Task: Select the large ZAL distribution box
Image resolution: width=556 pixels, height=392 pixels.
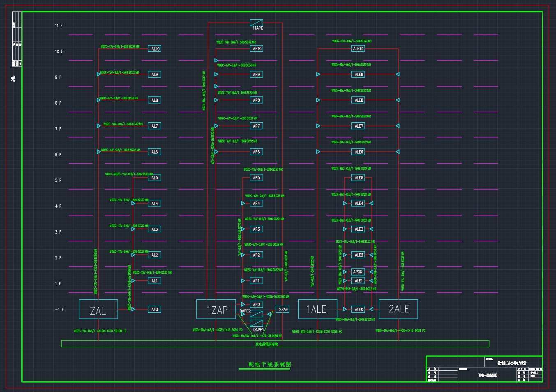Action: (98, 309)
